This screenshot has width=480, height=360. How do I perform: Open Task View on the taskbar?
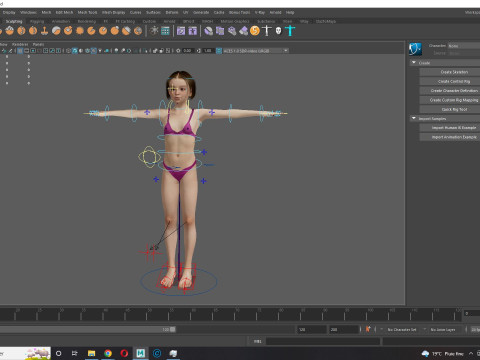75,353
